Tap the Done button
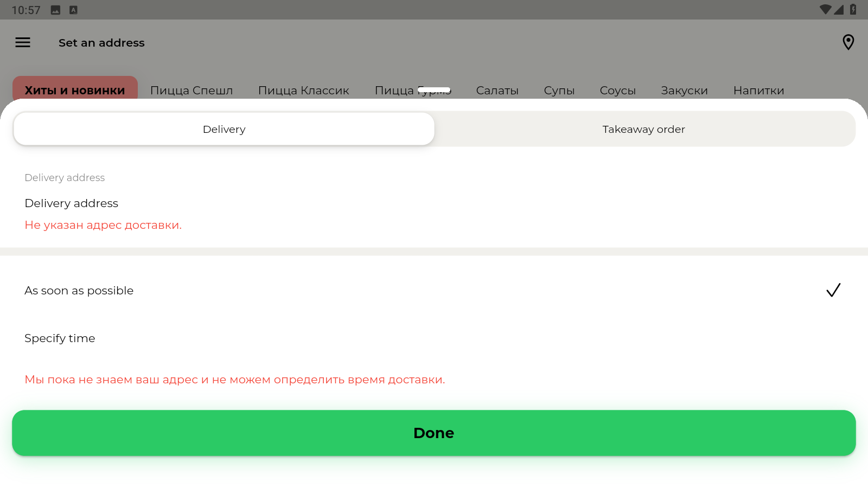Viewport: 868px width, 488px height. click(x=434, y=433)
